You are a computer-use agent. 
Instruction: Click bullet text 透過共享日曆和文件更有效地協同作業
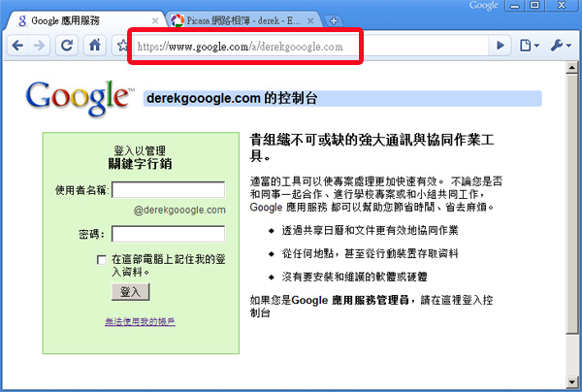point(370,231)
